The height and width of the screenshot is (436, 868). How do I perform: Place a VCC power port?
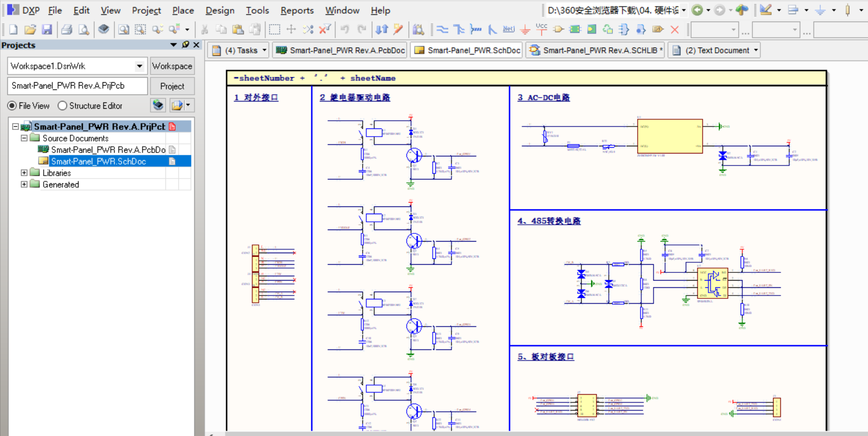click(542, 30)
